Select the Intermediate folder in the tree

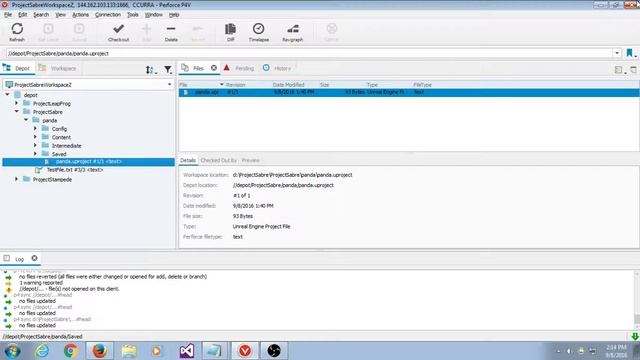tap(66, 146)
